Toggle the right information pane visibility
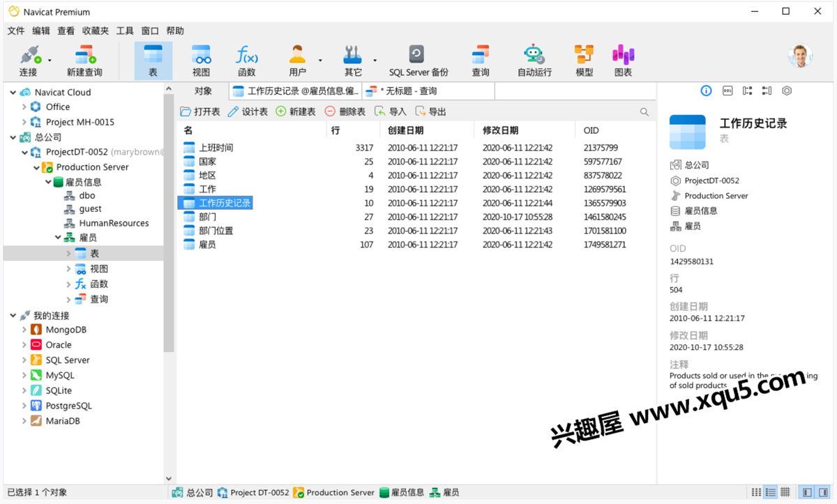This screenshot has height=504, width=837. [822, 492]
